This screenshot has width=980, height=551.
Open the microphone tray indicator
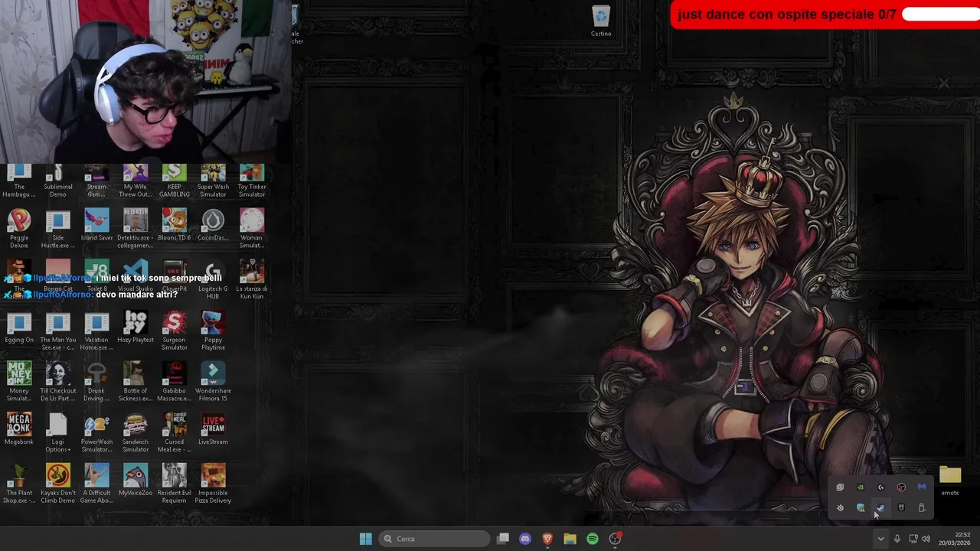897,539
